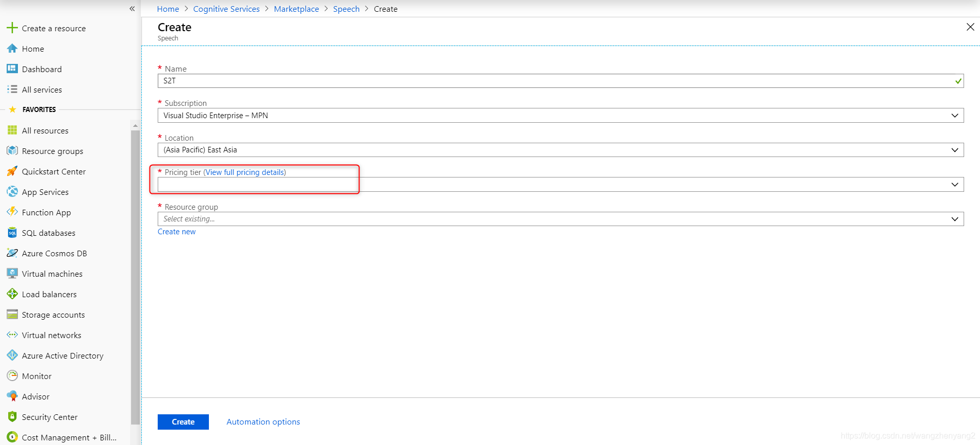This screenshot has height=445, width=980.
Task: Click the Quickstart Center rocket icon
Action: 12,171
